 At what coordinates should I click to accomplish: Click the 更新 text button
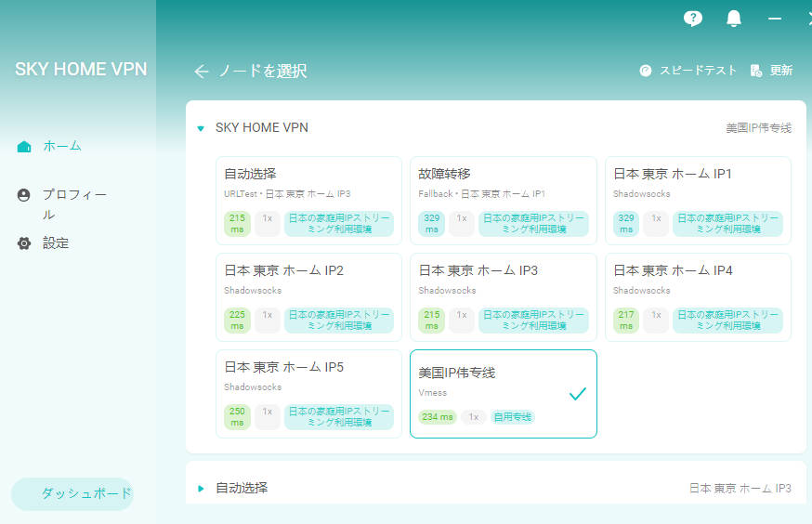click(781, 71)
